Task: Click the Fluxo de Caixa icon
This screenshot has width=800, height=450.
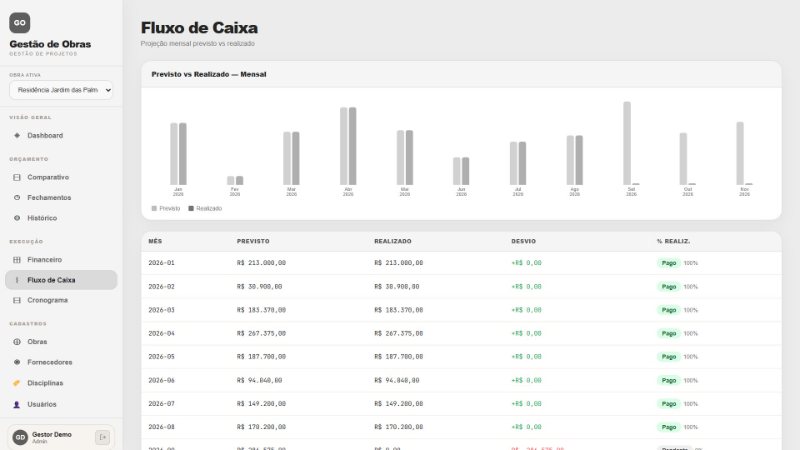Action: pos(17,280)
